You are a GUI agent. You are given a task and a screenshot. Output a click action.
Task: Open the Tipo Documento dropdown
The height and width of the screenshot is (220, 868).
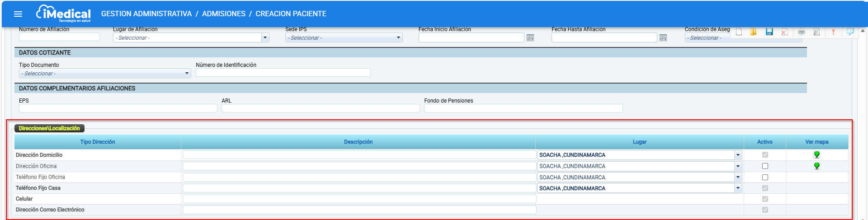(x=105, y=74)
